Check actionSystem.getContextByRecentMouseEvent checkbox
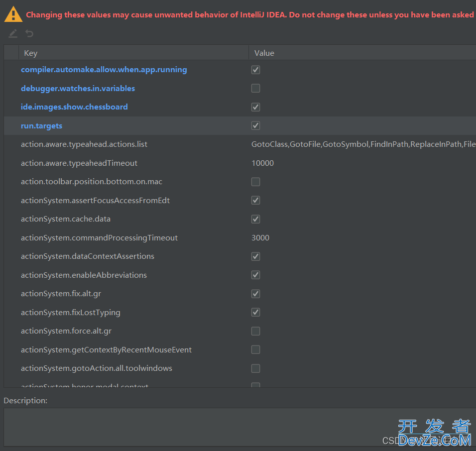 pyautogui.click(x=255, y=349)
